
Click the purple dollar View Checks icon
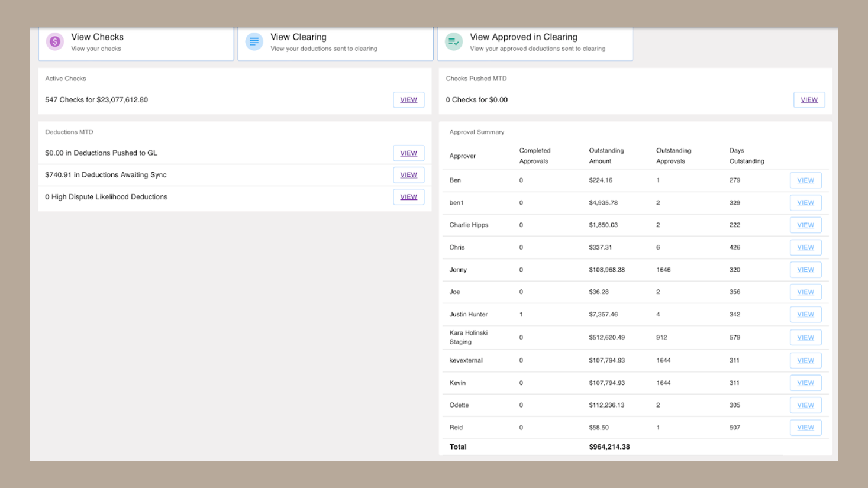pyautogui.click(x=55, y=41)
